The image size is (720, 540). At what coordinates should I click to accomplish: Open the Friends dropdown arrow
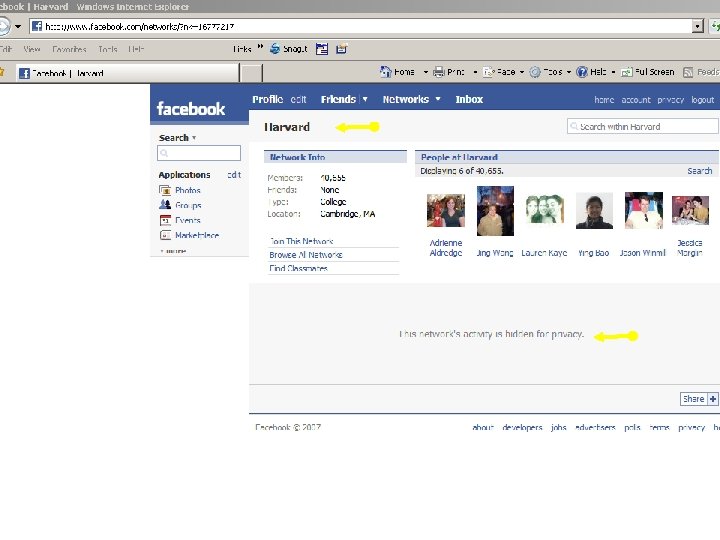click(x=365, y=99)
